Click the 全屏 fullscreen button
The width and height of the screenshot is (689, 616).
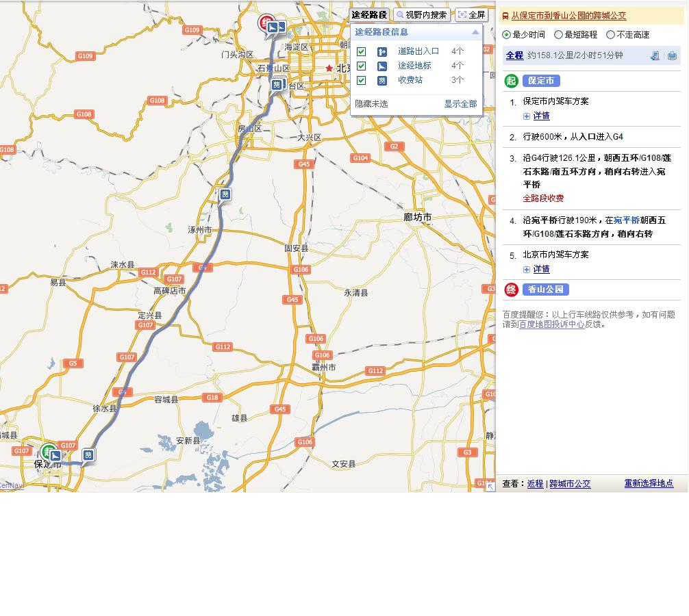471,15
